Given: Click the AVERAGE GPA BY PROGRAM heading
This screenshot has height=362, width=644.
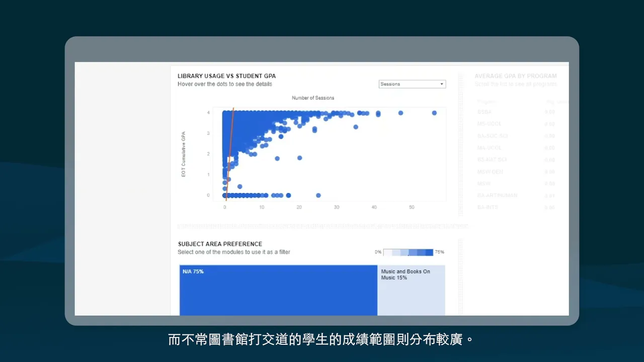Looking at the screenshot, I should (x=516, y=76).
